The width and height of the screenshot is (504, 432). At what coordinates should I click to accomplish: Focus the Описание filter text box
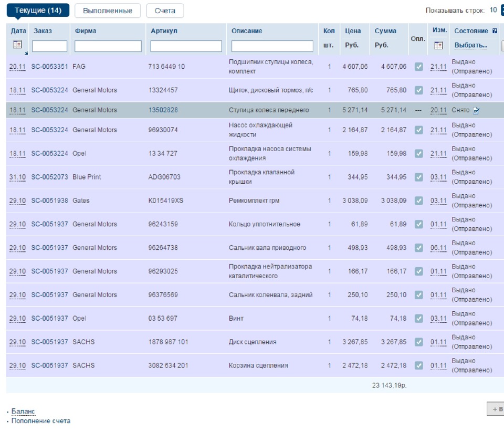(272, 46)
